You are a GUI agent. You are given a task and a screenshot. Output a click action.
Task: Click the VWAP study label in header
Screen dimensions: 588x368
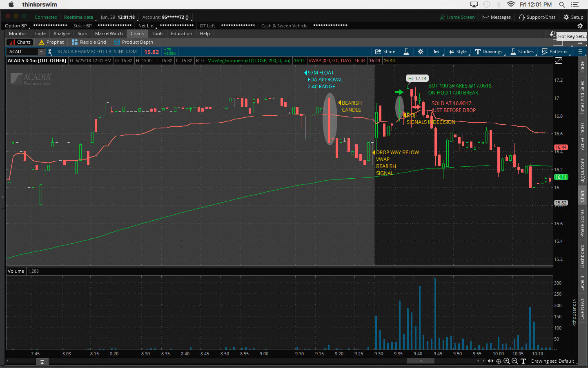[330, 61]
